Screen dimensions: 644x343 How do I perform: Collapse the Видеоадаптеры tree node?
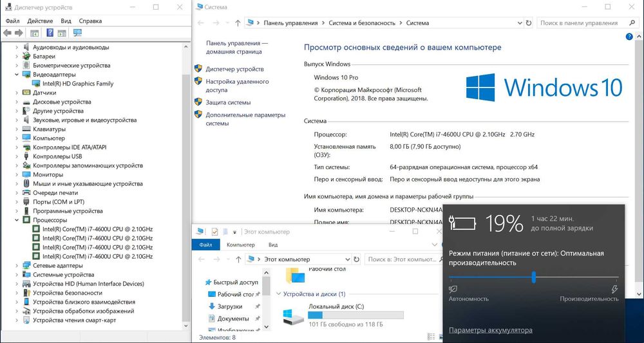pos(17,75)
